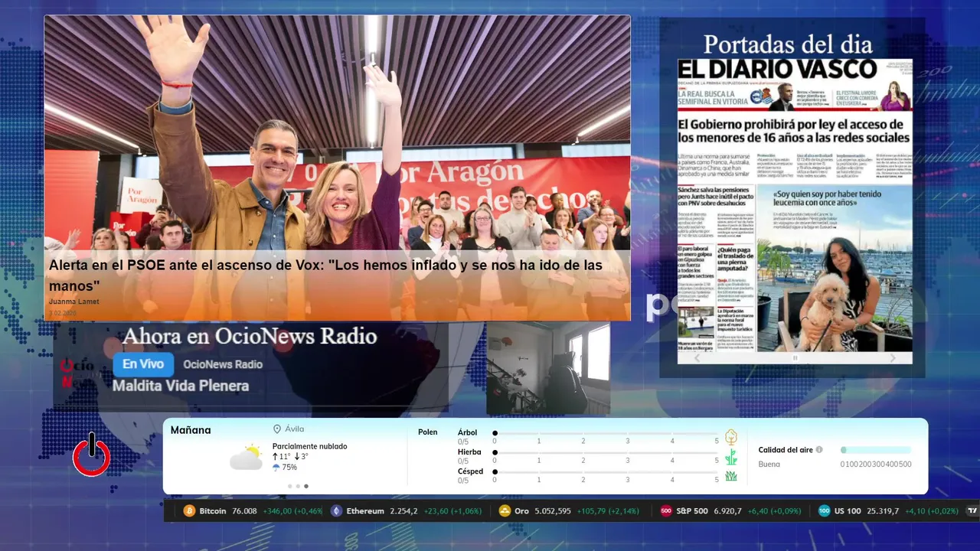Click the leucemia con once años headline
Image resolution: width=980 pixels, height=551 pixels.
click(x=827, y=199)
